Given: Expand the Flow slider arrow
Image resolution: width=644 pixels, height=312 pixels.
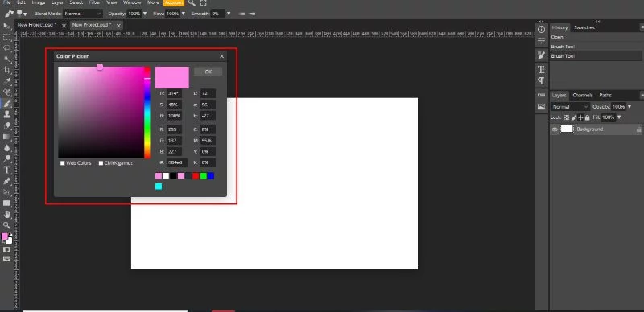Looking at the screenshot, I should coord(184,14).
